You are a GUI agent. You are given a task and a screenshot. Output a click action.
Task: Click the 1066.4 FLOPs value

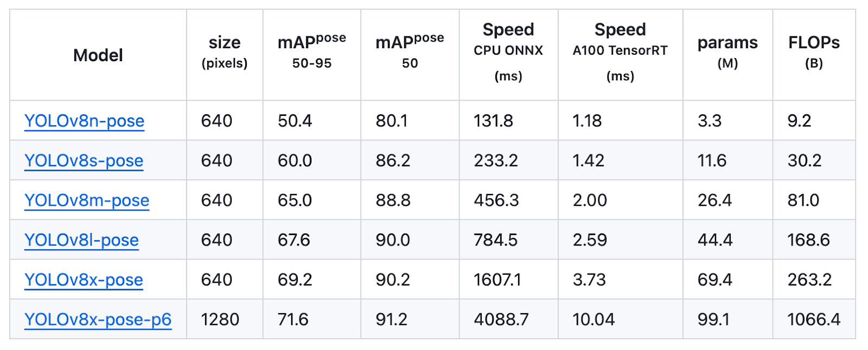point(814,320)
